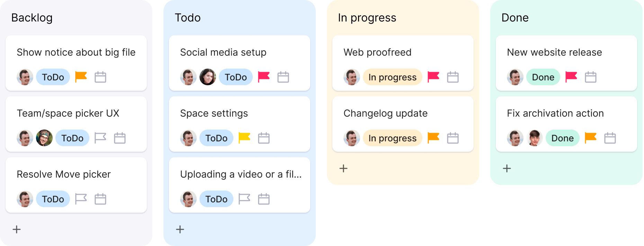
Task: Open calendar icon on Resolve Move picker
Action: click(x=100, y=199)
